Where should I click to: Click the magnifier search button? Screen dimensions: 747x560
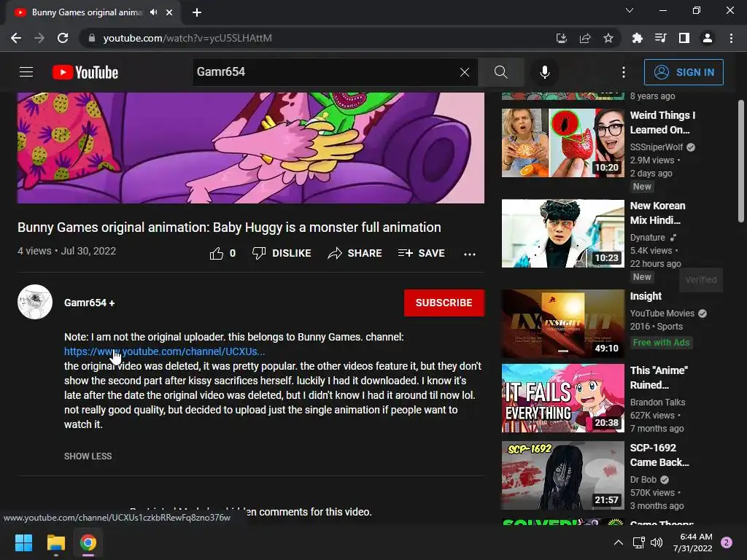500,72
